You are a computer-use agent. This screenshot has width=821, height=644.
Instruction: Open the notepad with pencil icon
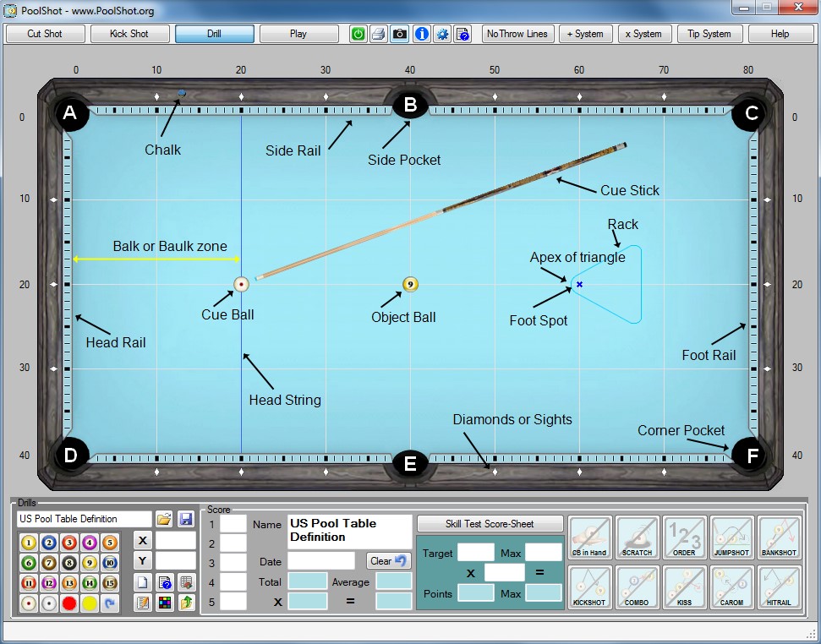click(x=143, y=603)
